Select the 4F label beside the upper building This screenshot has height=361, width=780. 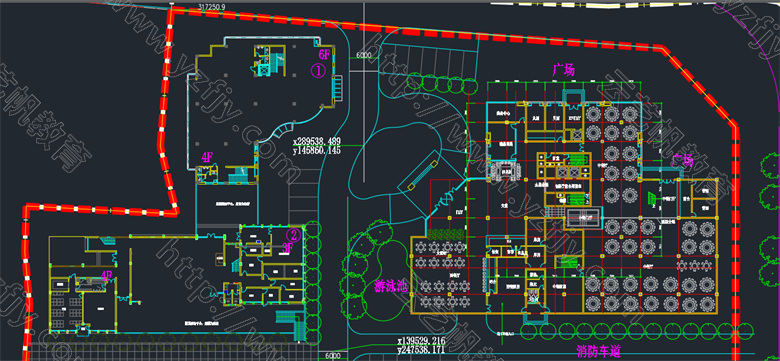(207, 157)
